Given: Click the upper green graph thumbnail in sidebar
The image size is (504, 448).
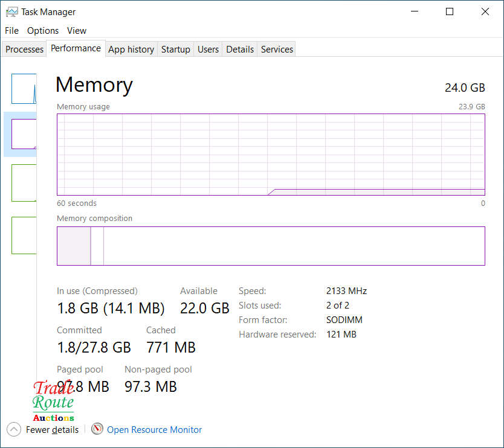Looking at the screenshot, I should pos(24,182).
